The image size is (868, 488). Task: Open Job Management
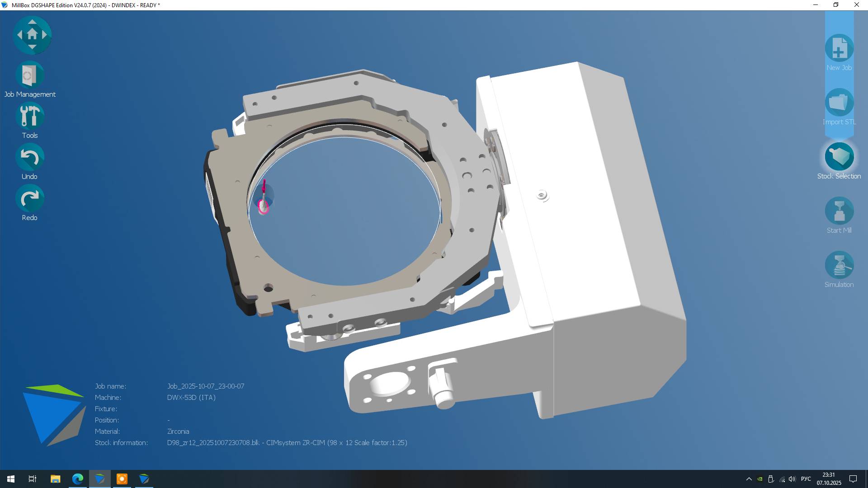(x=30, y=75)
